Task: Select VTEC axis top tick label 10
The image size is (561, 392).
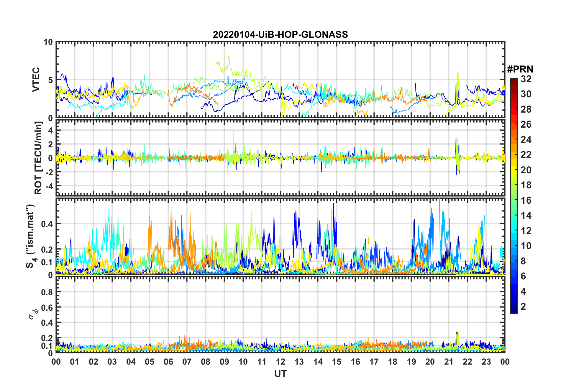Action: pos(48,42)
